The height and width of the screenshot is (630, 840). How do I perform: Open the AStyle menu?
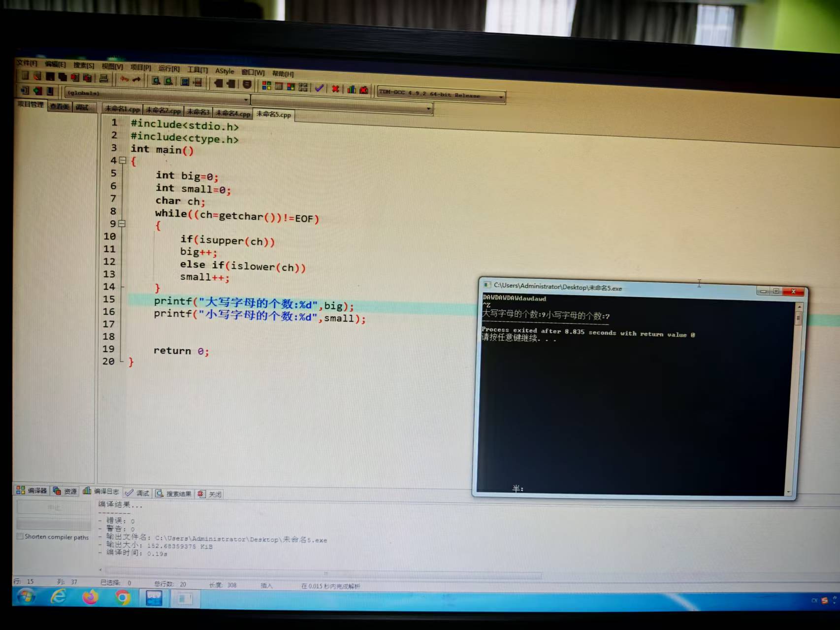coord(225,71)
